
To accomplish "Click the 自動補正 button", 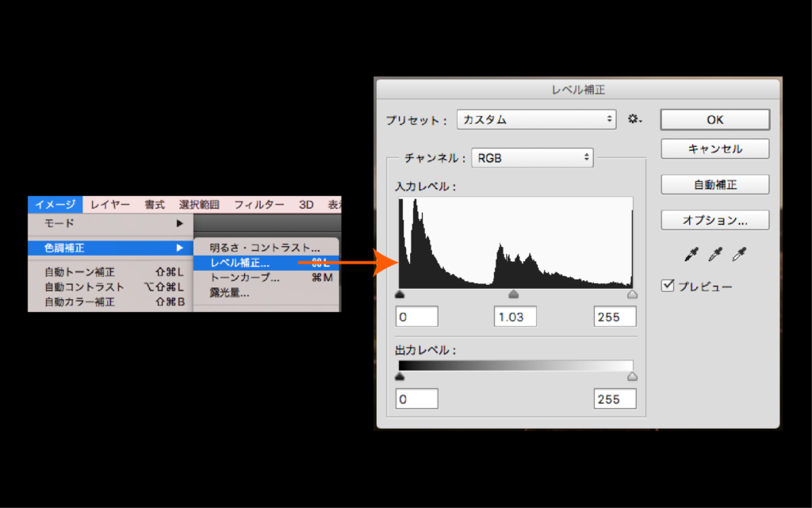I will (x=714, y=184).
